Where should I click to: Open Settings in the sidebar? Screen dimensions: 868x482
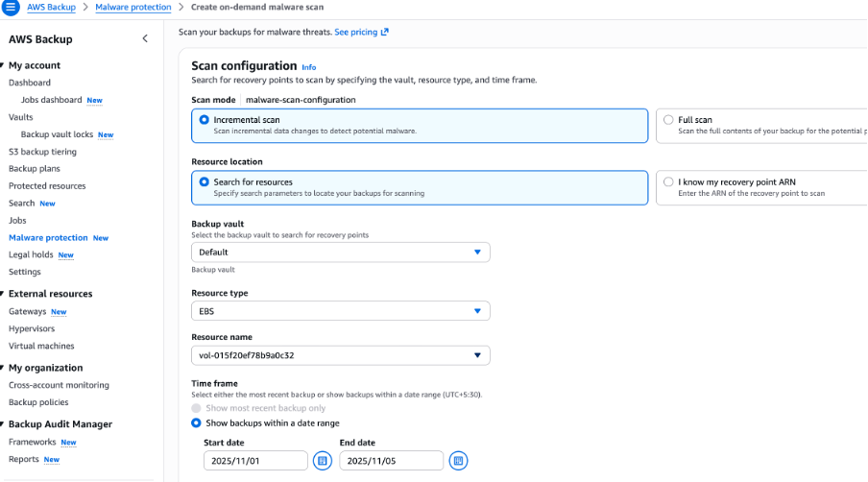[24, 272]
